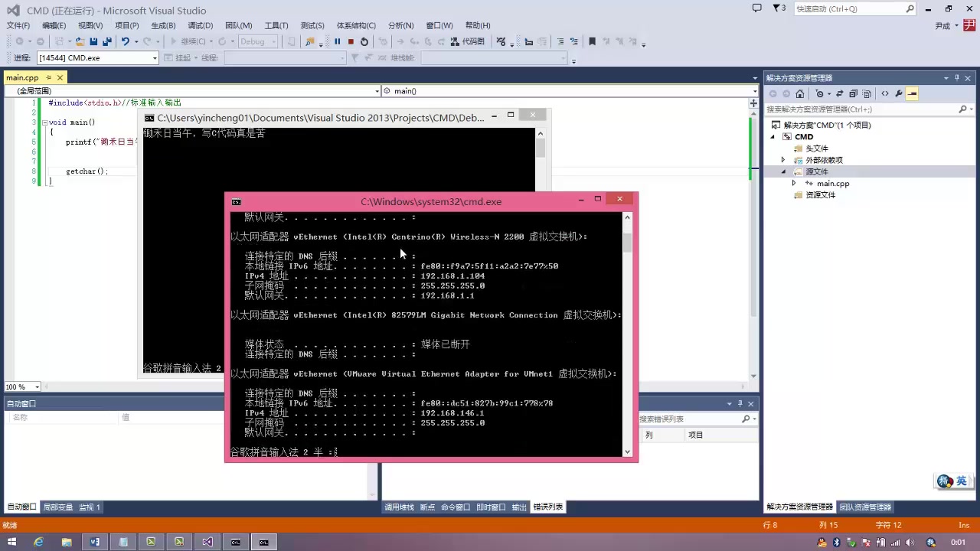
Task: Open the Code Map (代码图) button
Action: (468, 41)
